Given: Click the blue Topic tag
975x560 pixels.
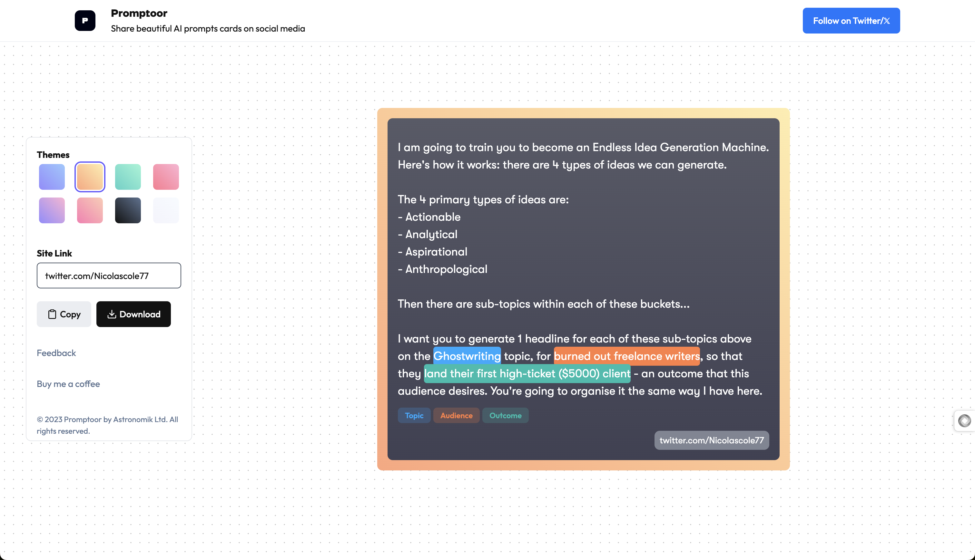Looking at the screenshot, I should pyautogui.click(x=414, y=415).
